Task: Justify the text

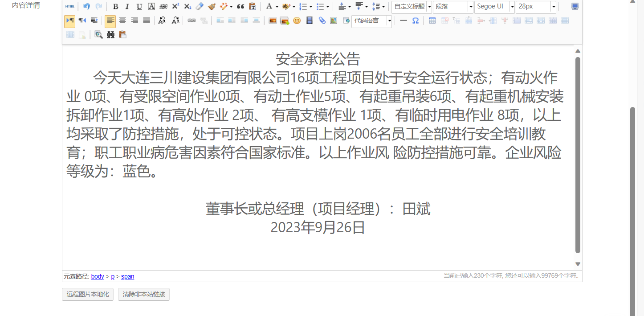Action: [x=146, y=21]
